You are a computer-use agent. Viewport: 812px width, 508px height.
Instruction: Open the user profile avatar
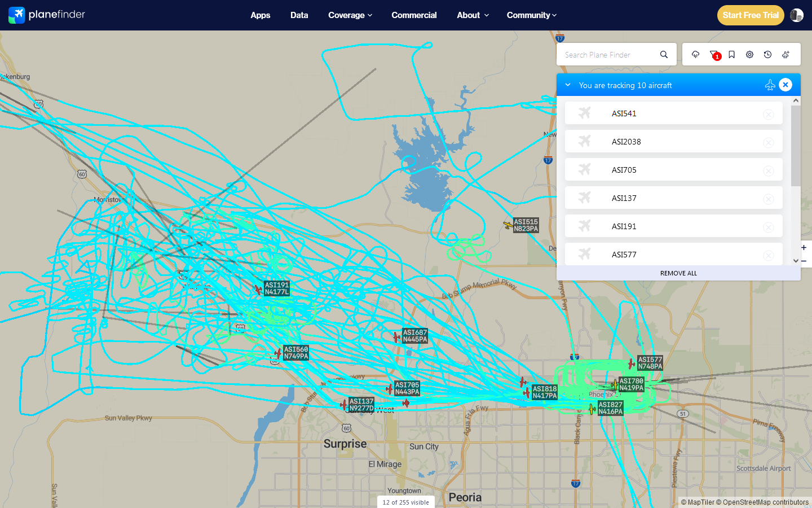click(x=797, y=15)
